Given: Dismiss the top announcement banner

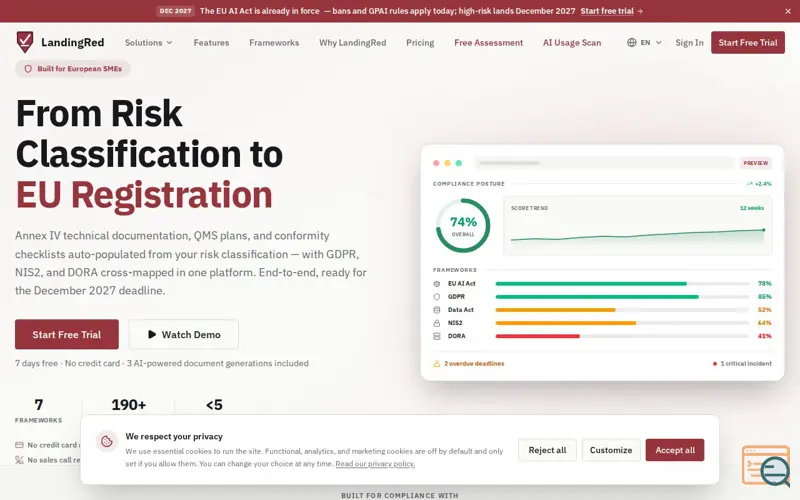Looking at the screenshot, I should click(x=788, y=11).
